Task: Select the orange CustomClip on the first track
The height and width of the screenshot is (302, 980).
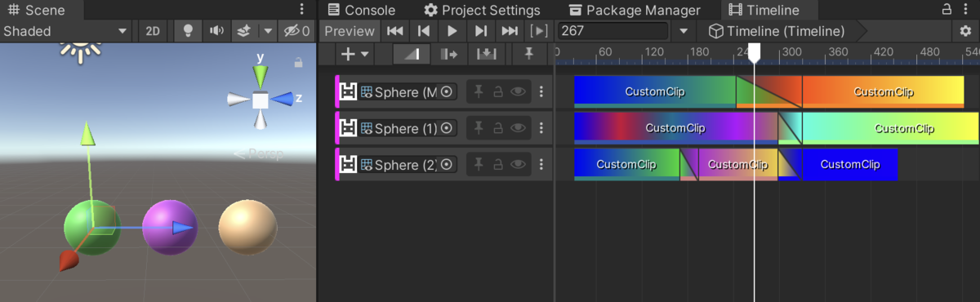Action: pos(883,91)
